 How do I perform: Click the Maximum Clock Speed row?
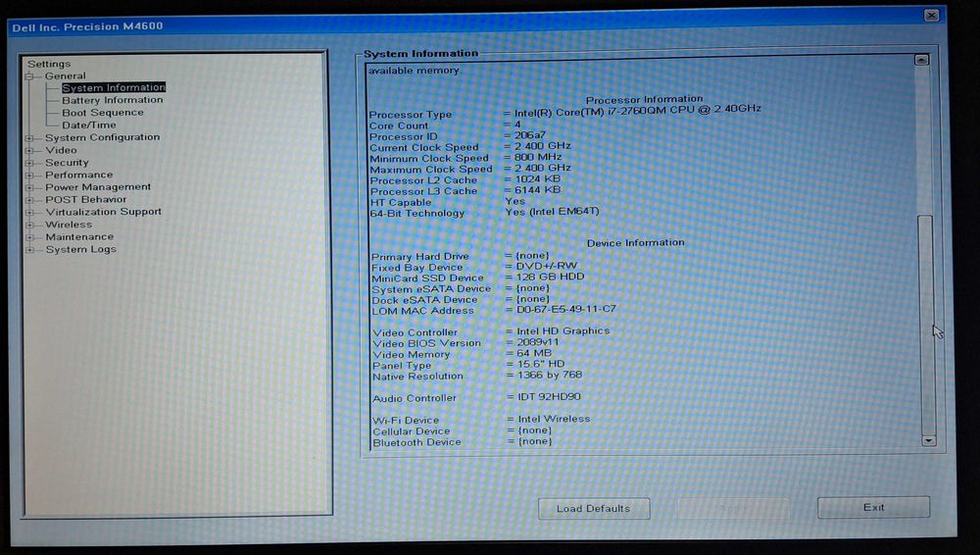click(x=470, y=169)
